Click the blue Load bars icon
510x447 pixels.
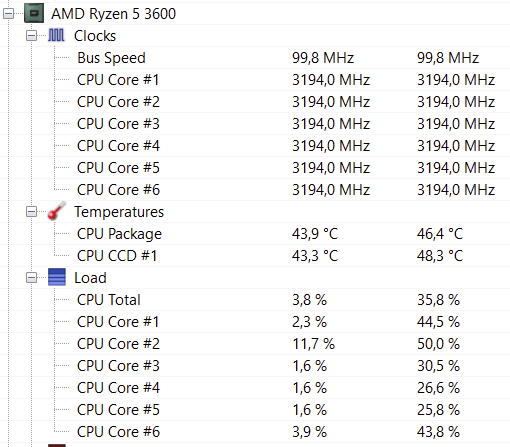pyautogui.click(x=57, y=277)
